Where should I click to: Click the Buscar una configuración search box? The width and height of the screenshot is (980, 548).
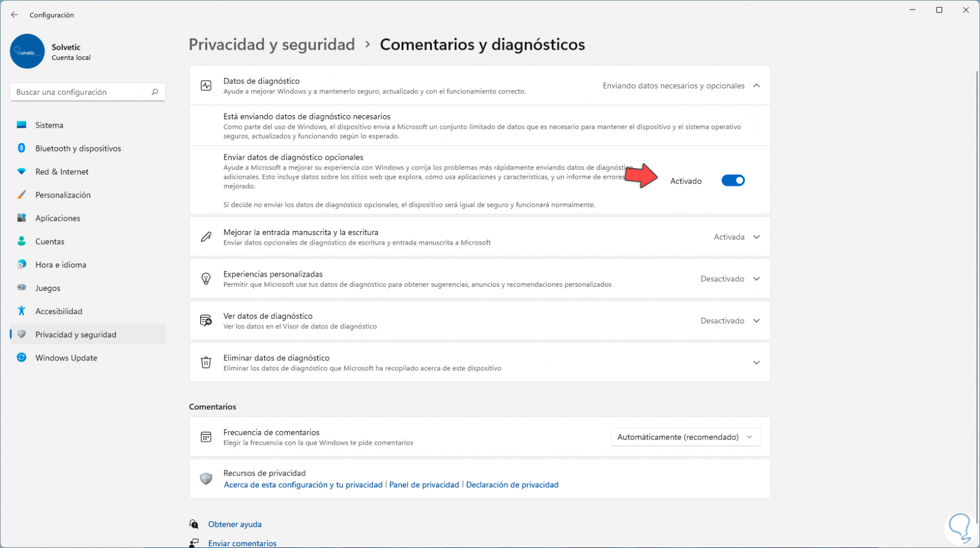click(80, 92)
